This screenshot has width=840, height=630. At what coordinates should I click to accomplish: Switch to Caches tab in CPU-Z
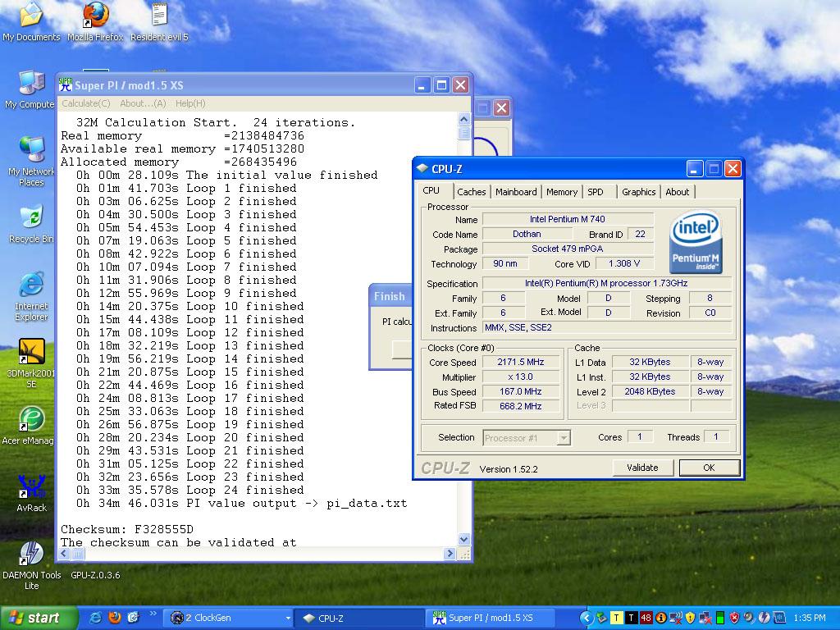pos(472,192)
